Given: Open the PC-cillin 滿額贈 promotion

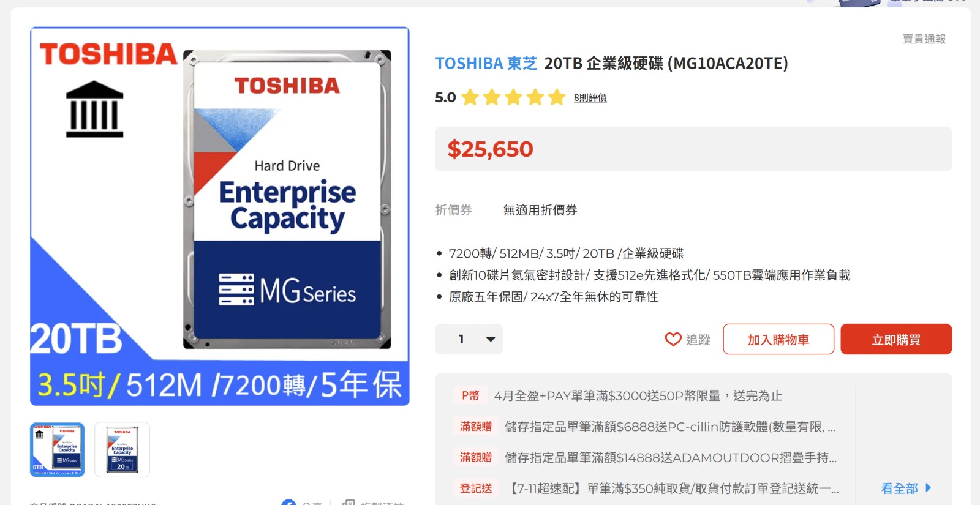Looking at the screenshot, I should [x=669, y=427].
